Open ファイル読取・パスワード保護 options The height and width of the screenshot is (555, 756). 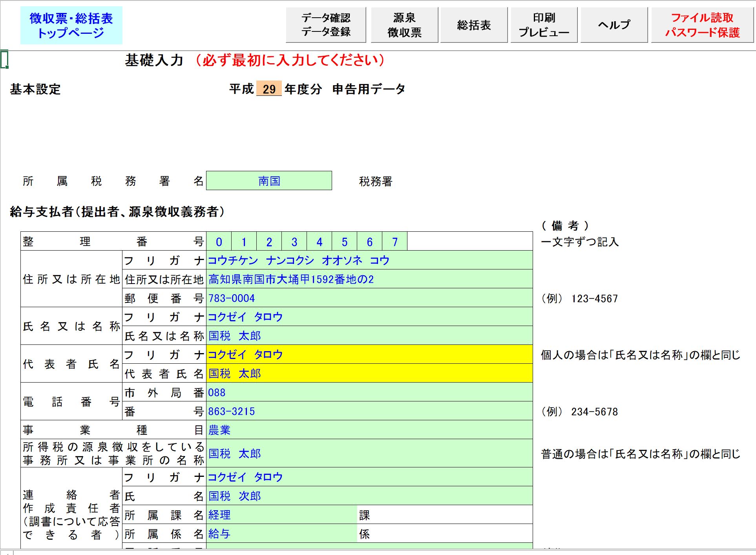702,25
